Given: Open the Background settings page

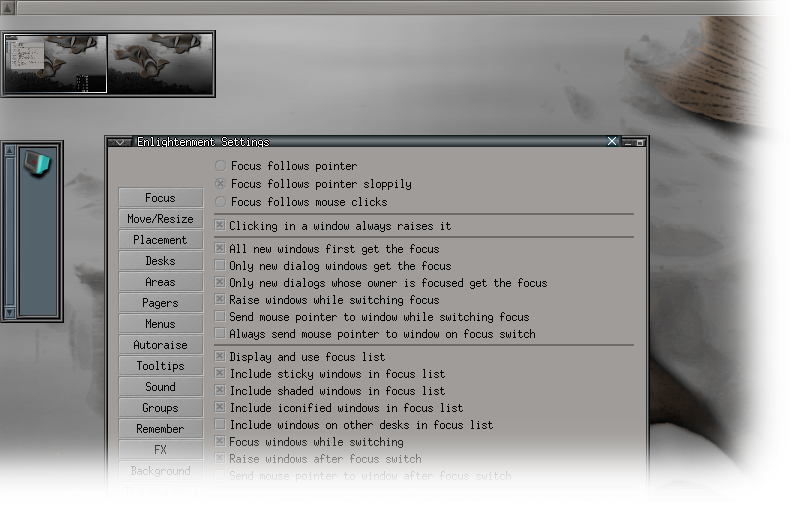Looking at the screenshot, I should point(160,471).
